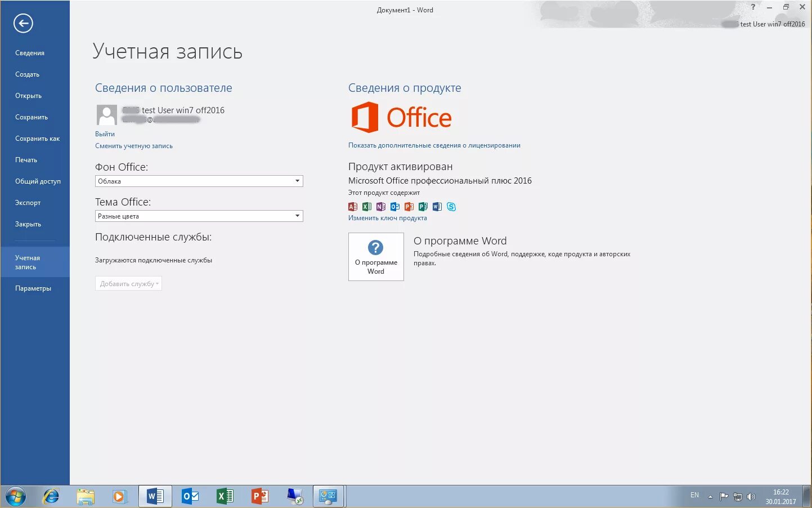Click the Skype icon in product contents

point(451,207)
